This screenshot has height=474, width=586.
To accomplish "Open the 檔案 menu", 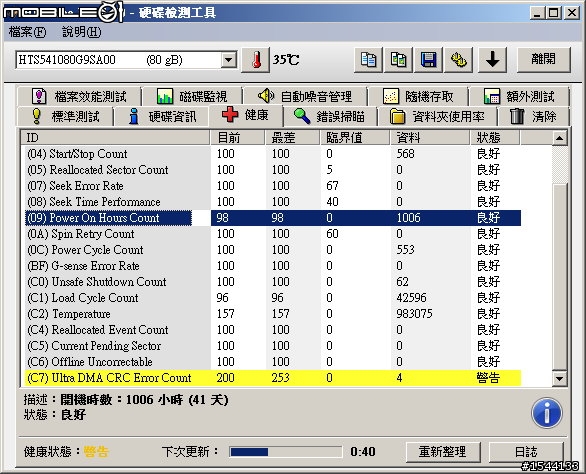I will coord(27,32).
